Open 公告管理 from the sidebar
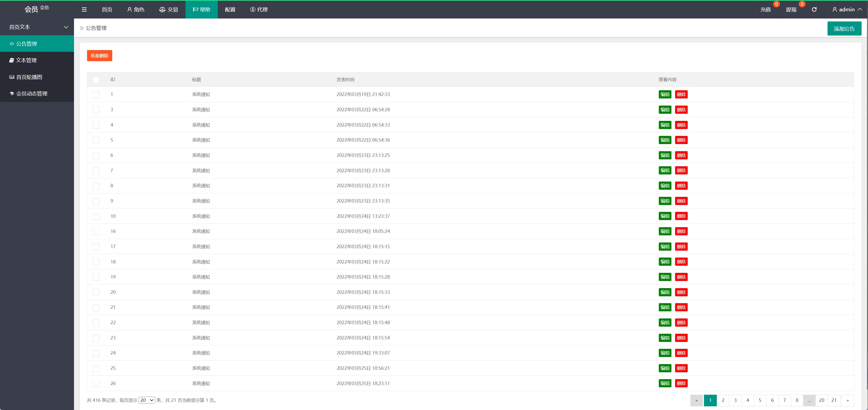This screenshot has height=410, width=868. (27, 44)
